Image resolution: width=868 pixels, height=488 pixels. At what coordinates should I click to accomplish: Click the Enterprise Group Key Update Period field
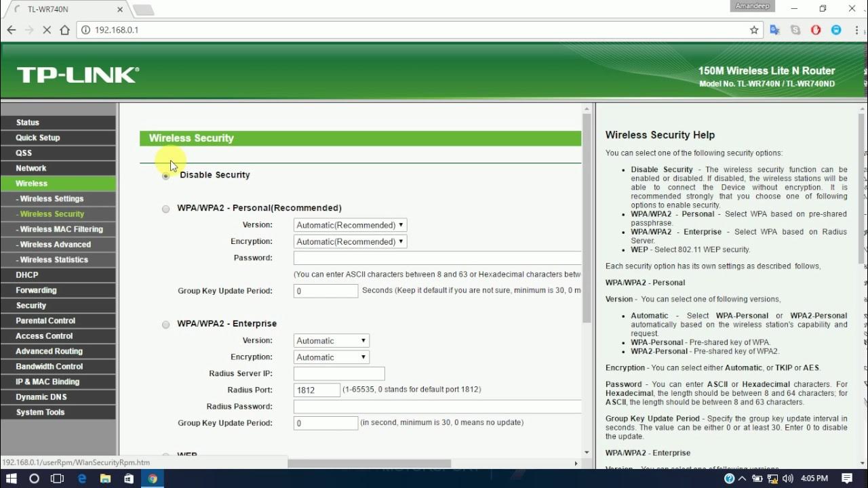click(325, 423)
